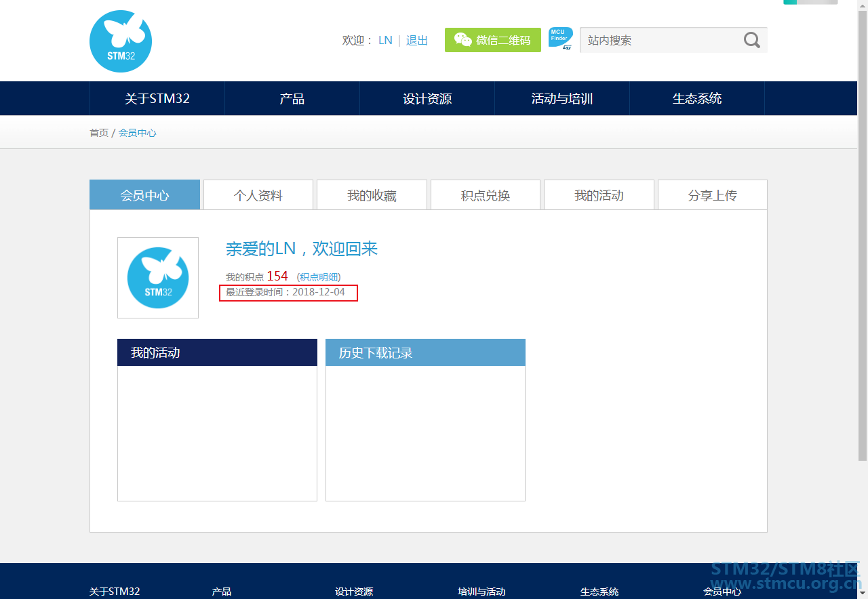The image size is (868, 599).
Task: Click the STM32 butterfly logo in header
Action: (x=121, y=41)
